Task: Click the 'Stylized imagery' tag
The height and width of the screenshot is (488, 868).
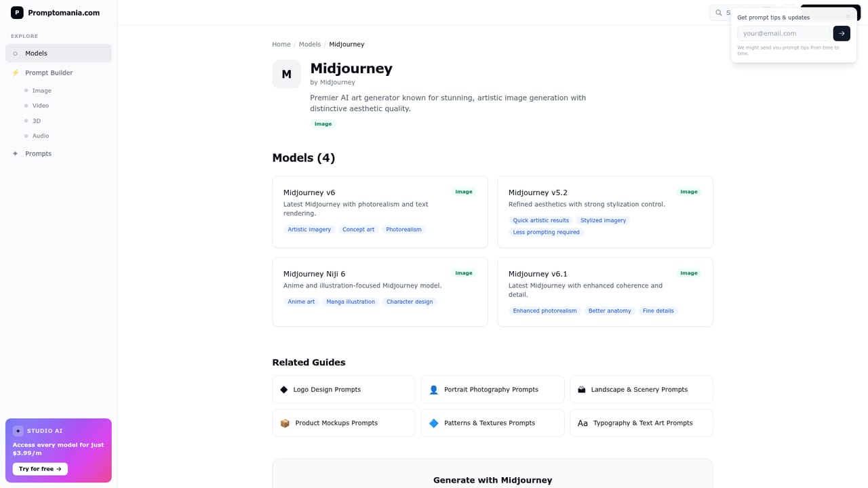Action: click(604, 220)
